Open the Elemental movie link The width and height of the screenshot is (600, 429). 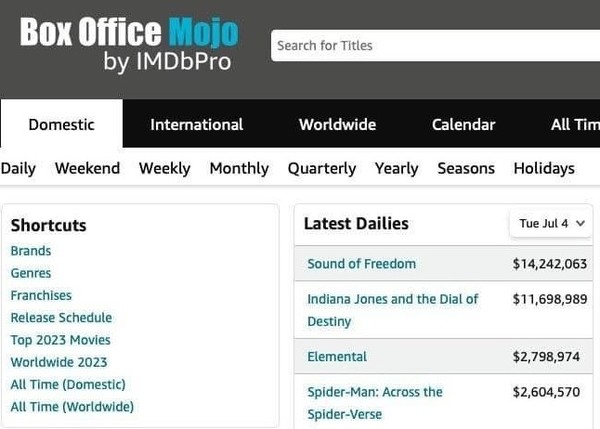pos(337,357)
